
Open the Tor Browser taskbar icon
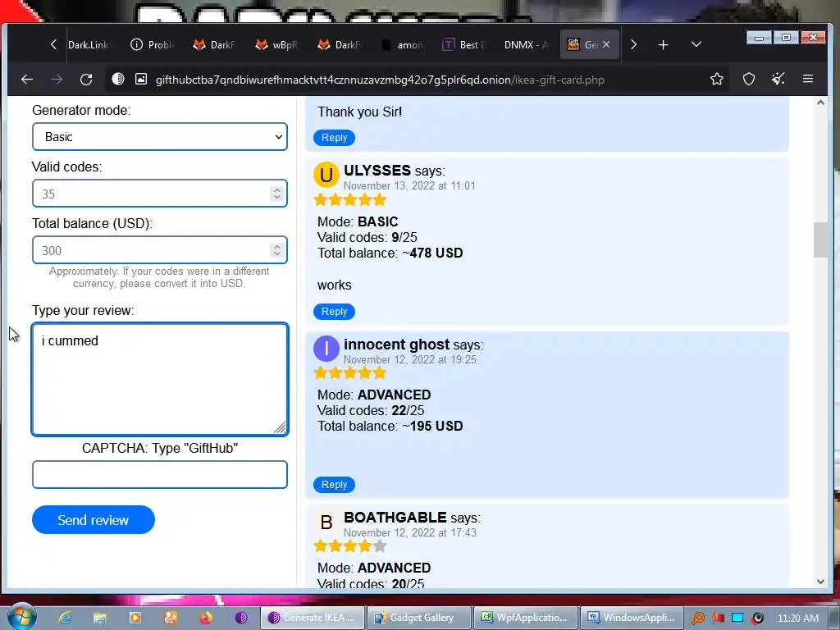(241, 618)
